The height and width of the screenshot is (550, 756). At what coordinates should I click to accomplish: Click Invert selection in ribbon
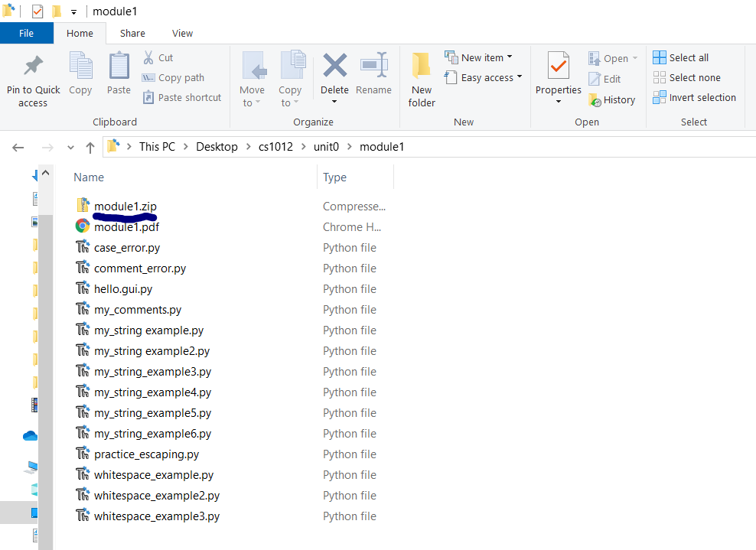(x=694, y=97)
